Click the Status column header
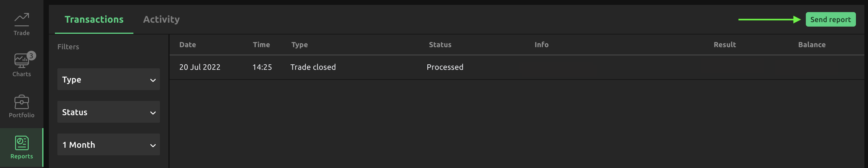The image size is (868, 168). click(440, 45)
